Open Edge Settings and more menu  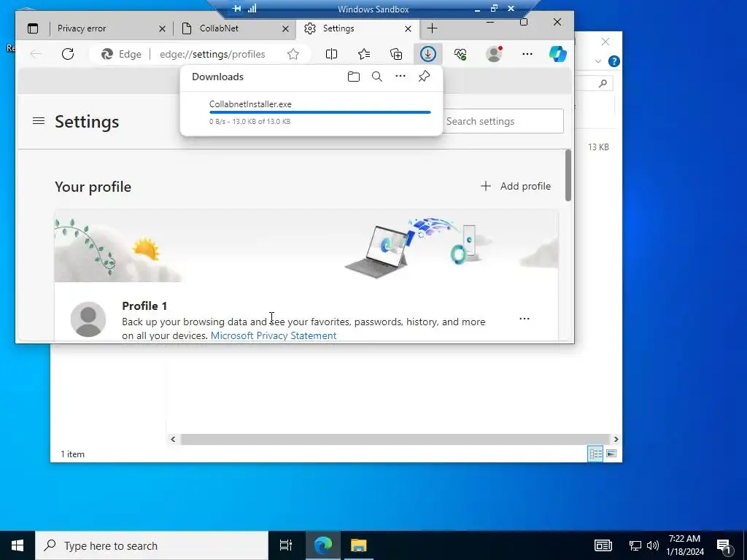(x=527, y=54)
